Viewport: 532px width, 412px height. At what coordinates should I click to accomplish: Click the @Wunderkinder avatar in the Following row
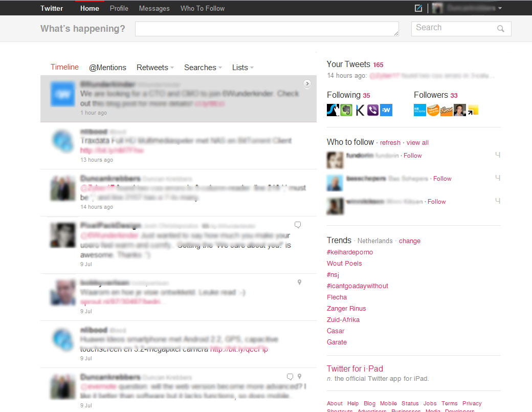click(386, 110)
